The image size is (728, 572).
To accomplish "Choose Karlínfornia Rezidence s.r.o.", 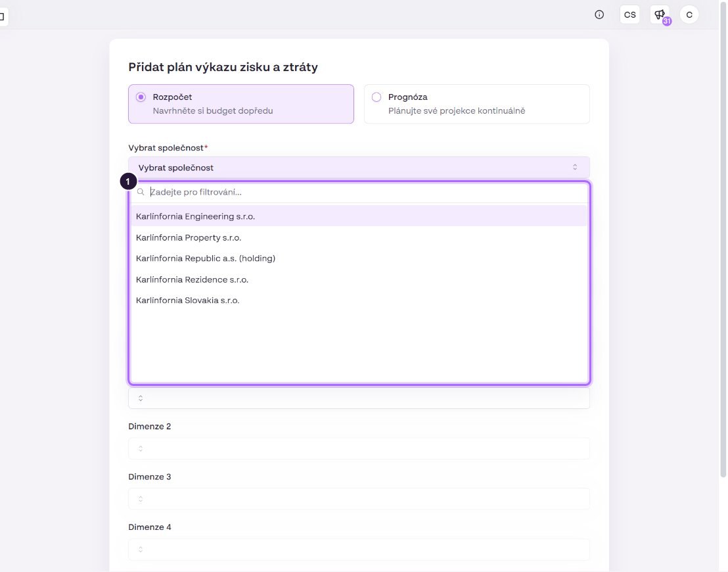I will point(359,279).
